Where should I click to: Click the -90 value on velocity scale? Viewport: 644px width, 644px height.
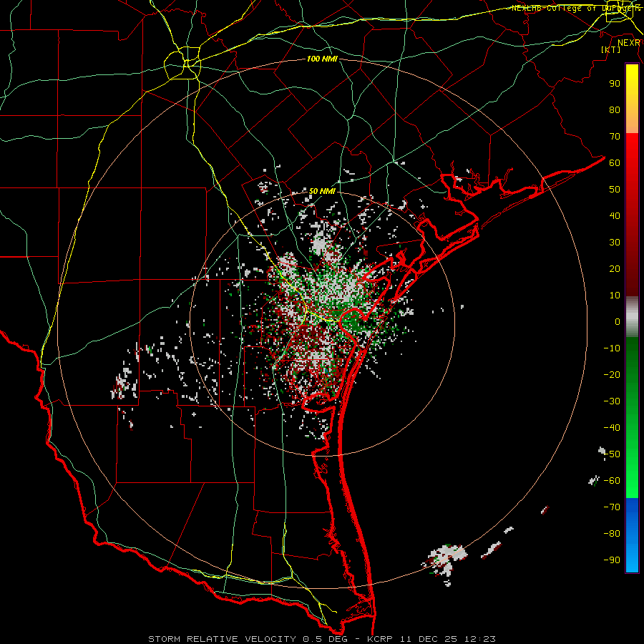click(612, 560)
